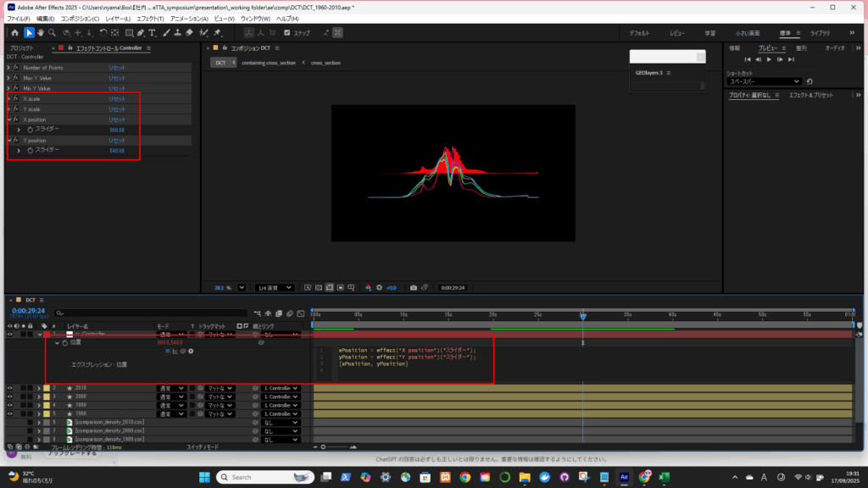Viewport: 868px width, 488px height.
Task: Select the Pen tool
Action: coord(138,33)
